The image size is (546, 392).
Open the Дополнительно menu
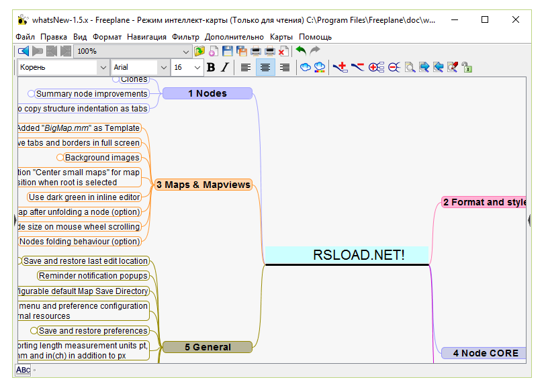tap(234, 37)
